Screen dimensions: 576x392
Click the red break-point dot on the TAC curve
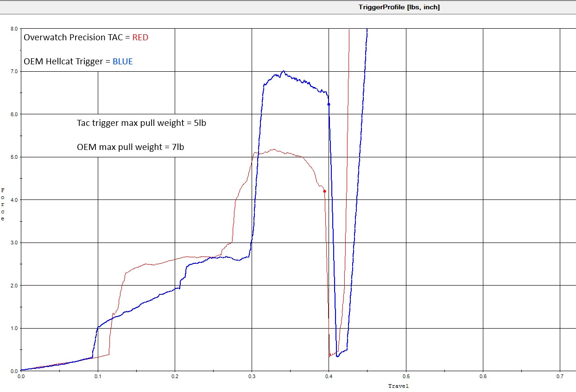click(x=324, y=191)
